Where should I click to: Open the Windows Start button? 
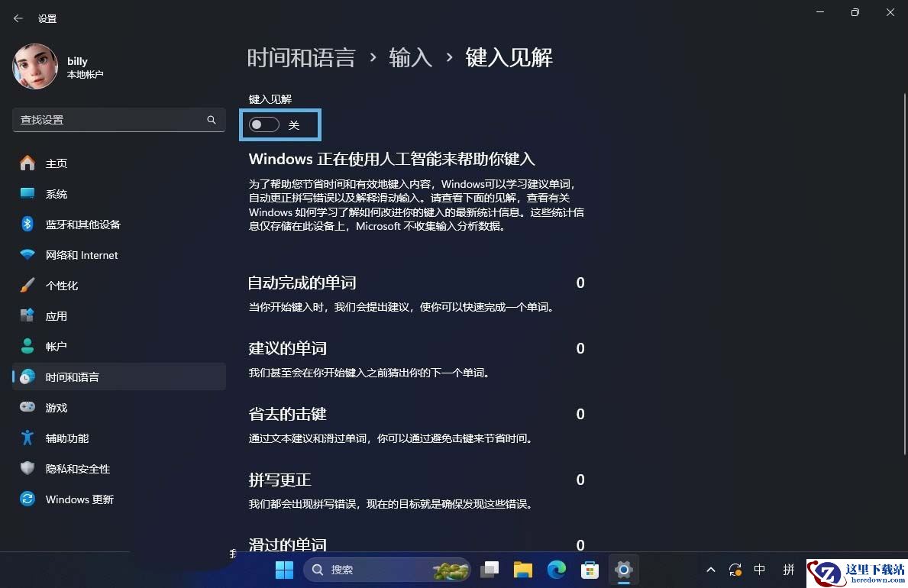pos(284,570)
